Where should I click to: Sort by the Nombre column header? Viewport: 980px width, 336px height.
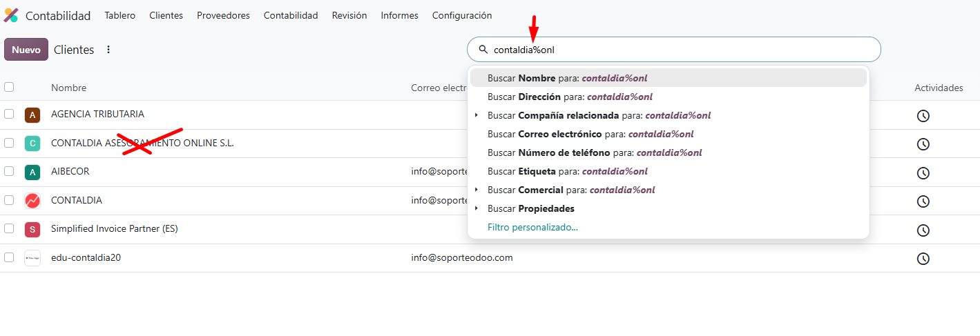pyautogui.click(x=68, y=88)
